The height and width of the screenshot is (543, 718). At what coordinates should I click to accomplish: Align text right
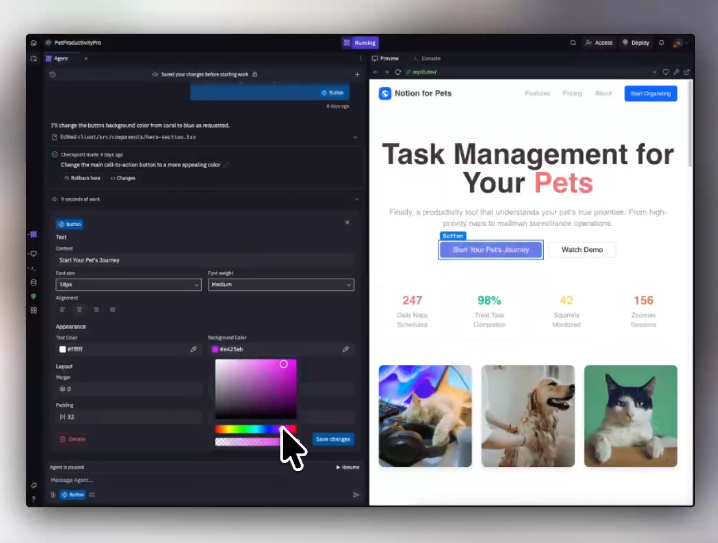(x=96, y=310)
